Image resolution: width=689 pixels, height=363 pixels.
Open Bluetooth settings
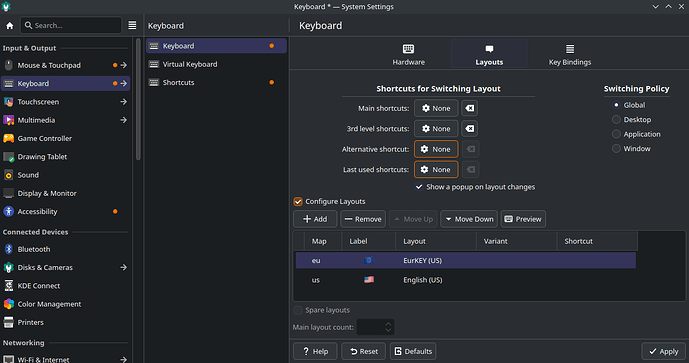point(65,249)
